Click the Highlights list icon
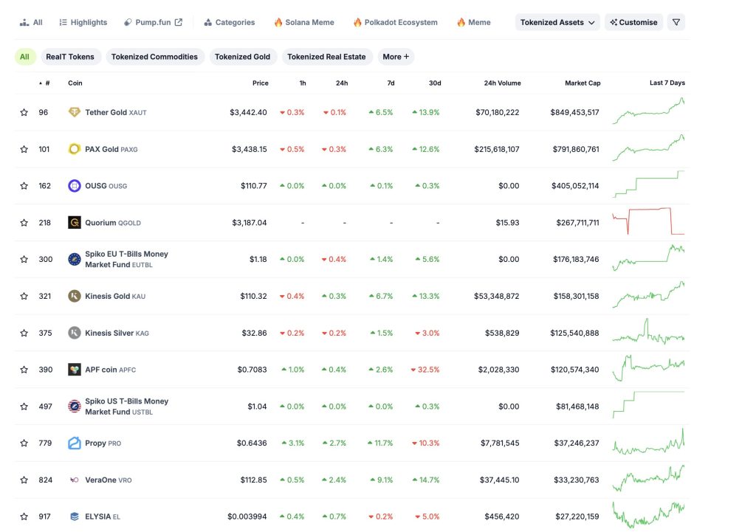756x532 pixels. [x=63, y=22]
